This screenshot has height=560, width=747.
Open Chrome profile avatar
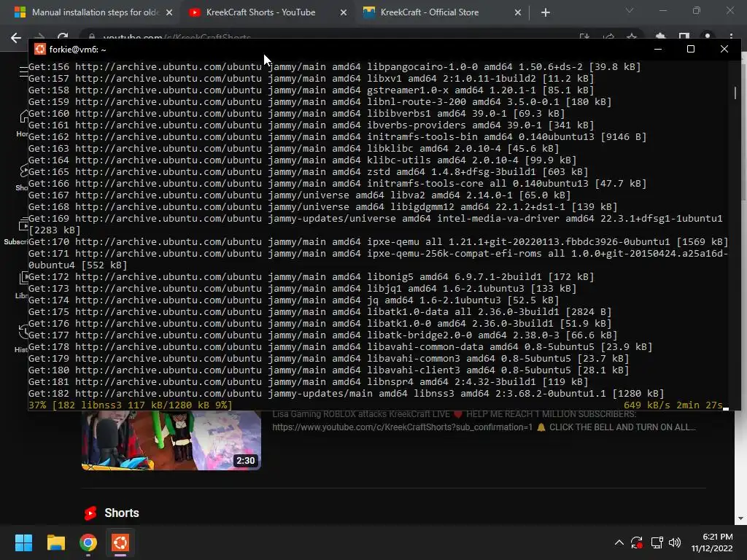click(x=708, y=36)
